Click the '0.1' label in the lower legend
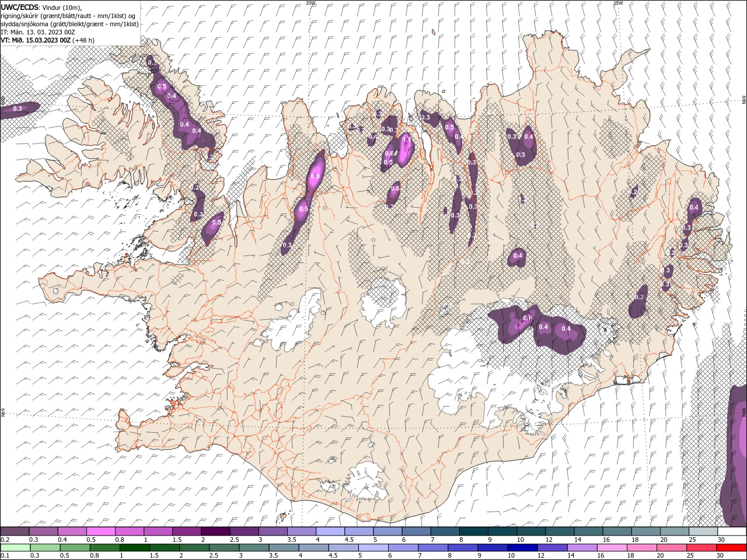This screenshot has width=747, height=560. click(5, 556)
